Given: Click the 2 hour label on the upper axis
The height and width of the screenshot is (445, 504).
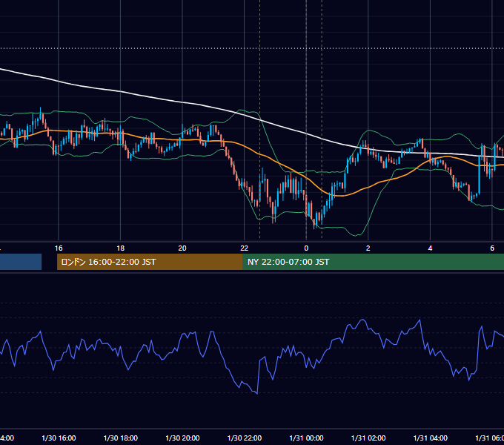Looking at the screenshot, I should [x=368, y=248].
